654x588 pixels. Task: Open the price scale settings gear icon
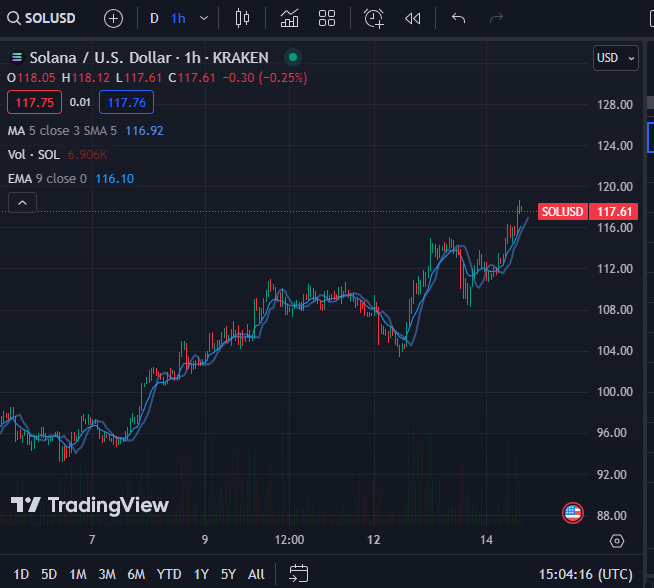pos(617,541)
